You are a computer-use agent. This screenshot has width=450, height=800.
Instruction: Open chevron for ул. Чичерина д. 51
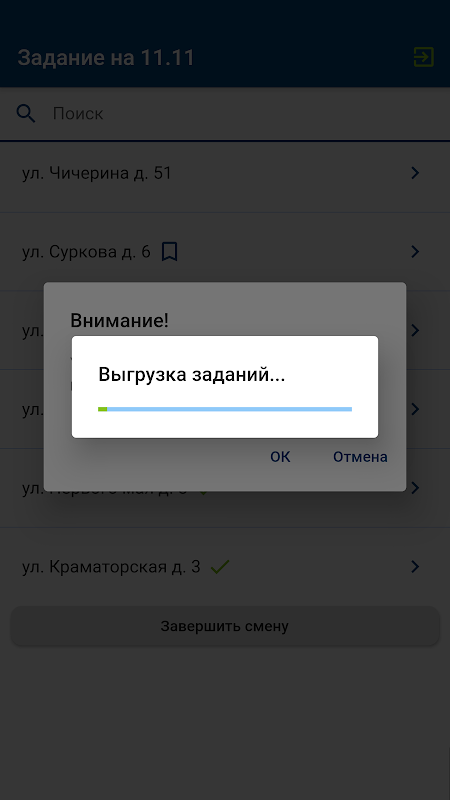pos(415,173)
